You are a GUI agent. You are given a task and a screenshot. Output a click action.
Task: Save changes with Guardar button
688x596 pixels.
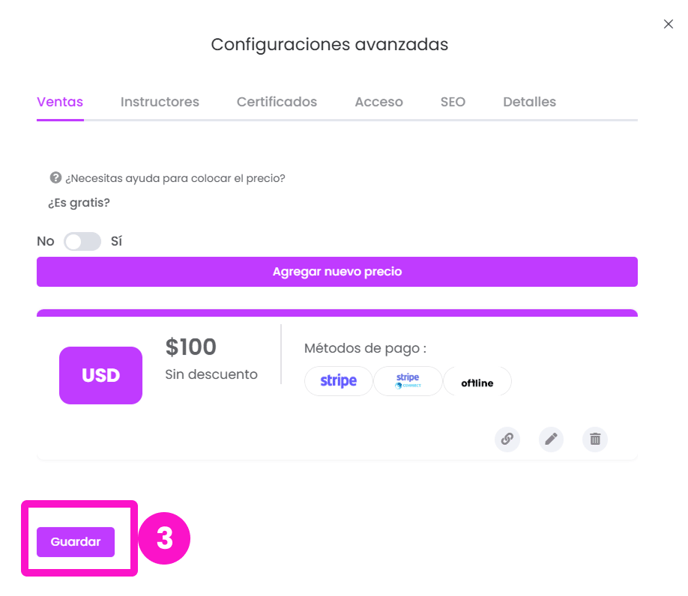point(75,542)
